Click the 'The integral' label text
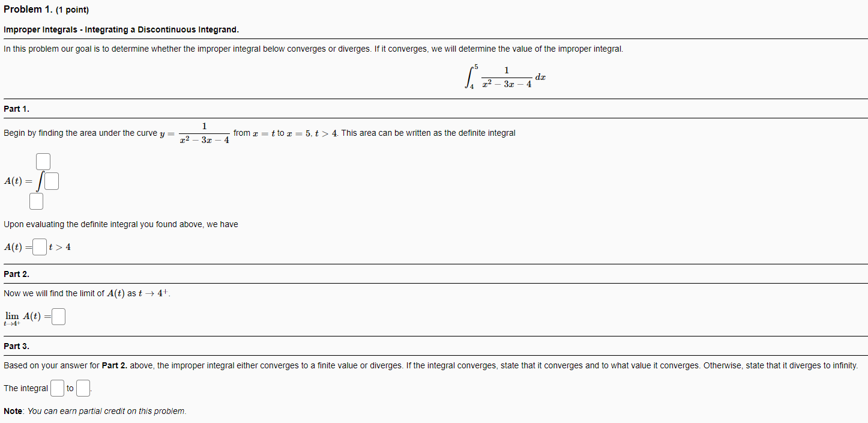Viewport: 868px width, 423px height. pyautogui.click(x=25, y=388)
